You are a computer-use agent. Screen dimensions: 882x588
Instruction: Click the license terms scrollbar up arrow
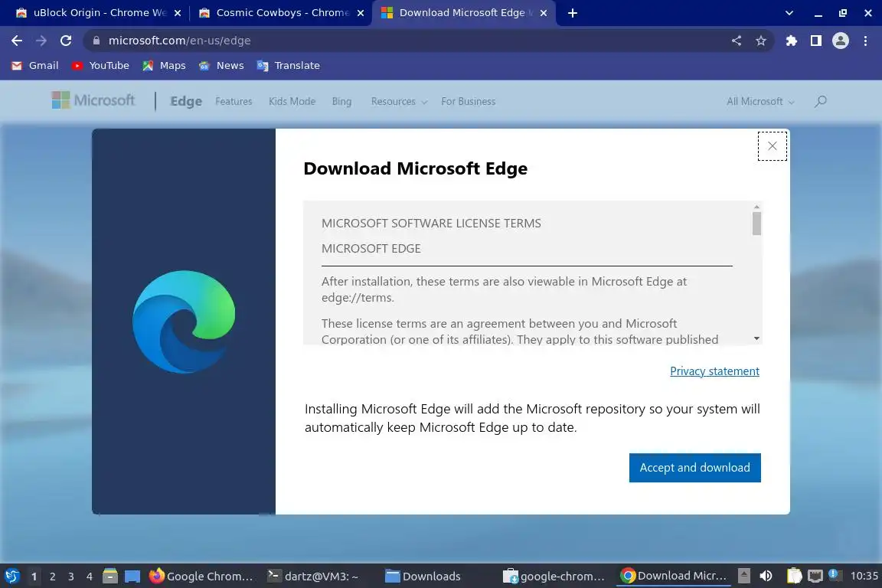coord(756,207)
